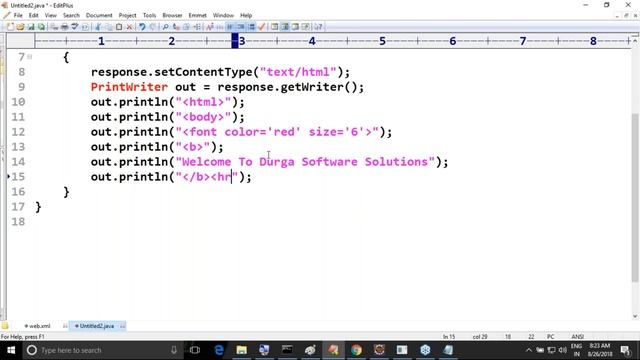Delete selection with the red X icon
640x360 pixels.
pyautogui.click(x=129, y=27)
